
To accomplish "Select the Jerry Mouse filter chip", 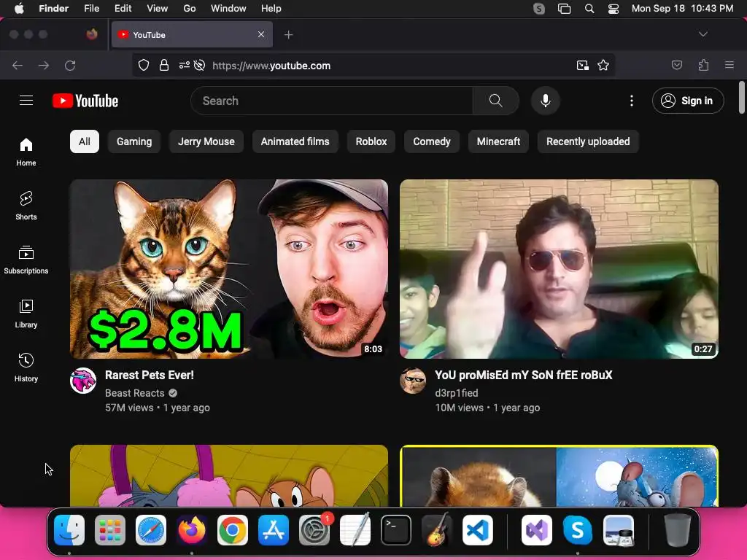I will coord(206,141).
